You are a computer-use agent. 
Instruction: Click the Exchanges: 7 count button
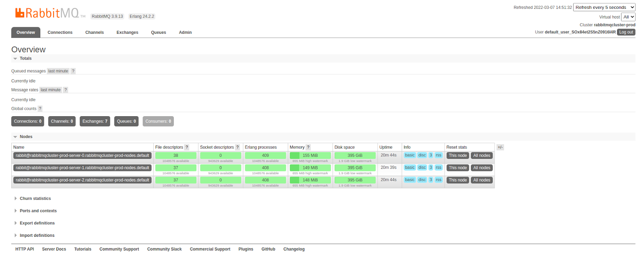point(95,121)
